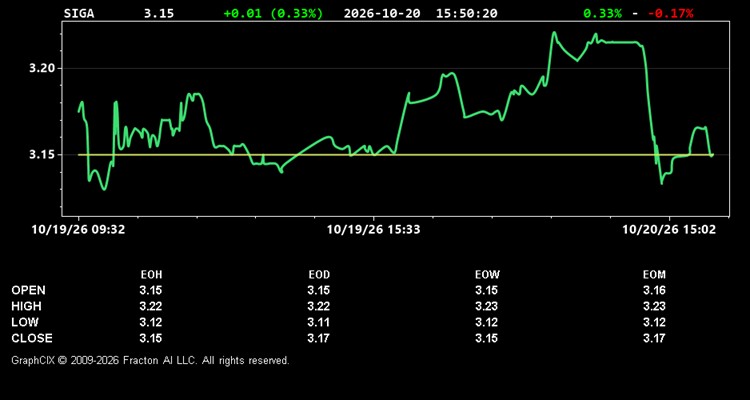750x400 pixels.
Task: Pick the EOH LOW value 3.12
Action: point(151,322)
